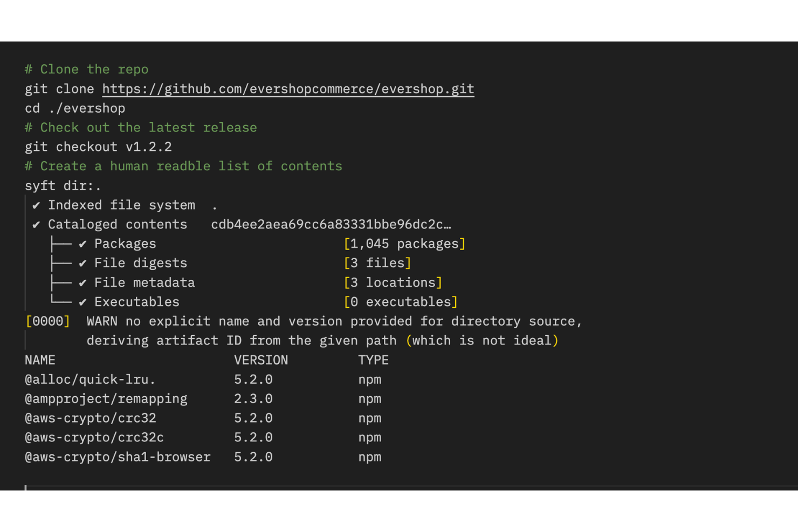The height and width of the screenshot is (532, 798).
Task: Click the WARN no explicit name message
Action: pos(334,331)
